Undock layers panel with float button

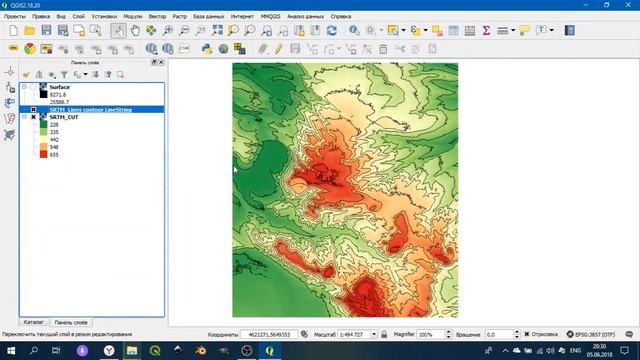coord(154,62)
